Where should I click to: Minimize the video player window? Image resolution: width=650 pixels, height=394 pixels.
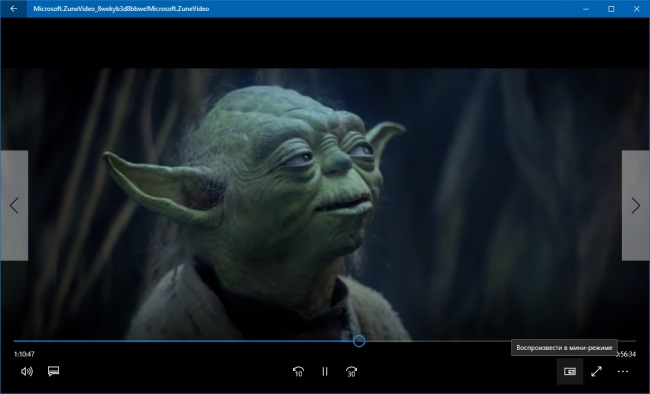tap(586, 9)
